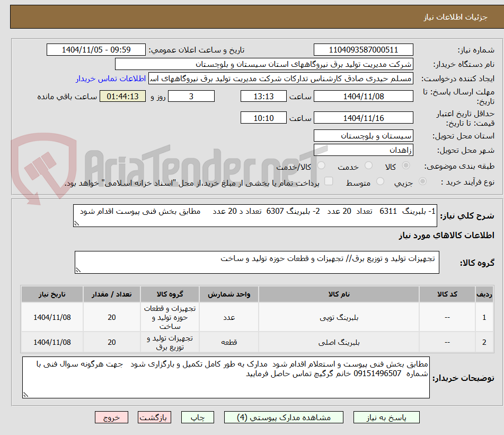This screenshot has width=504, height=435.
Task: Select the جزیی purchase type radio
Action: click(423, 181)
